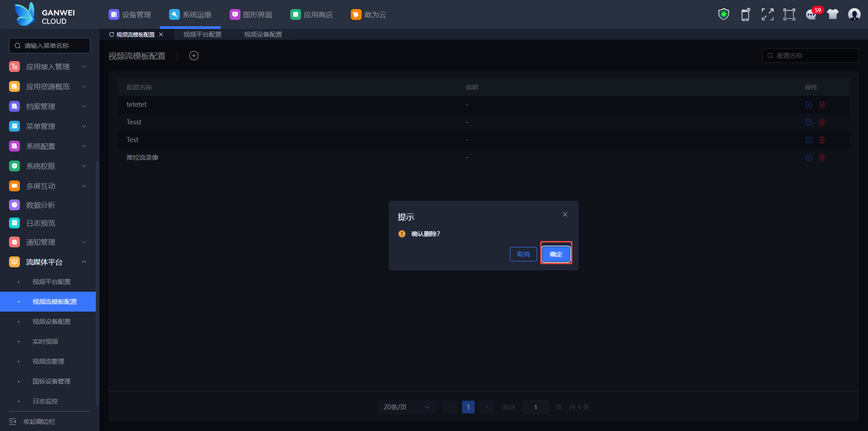Expand the 多屏互动 menu chevron

click(84, 186)
